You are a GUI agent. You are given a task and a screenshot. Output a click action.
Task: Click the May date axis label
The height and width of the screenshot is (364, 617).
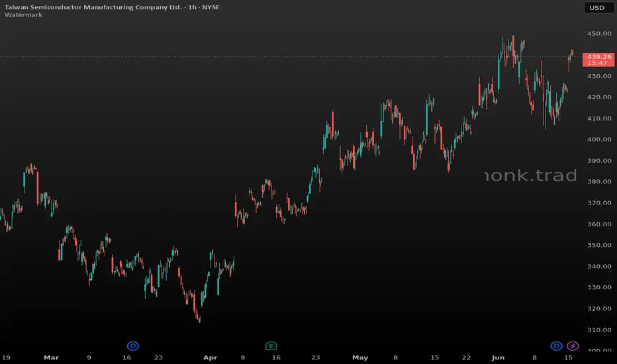(x=360, y=357)
